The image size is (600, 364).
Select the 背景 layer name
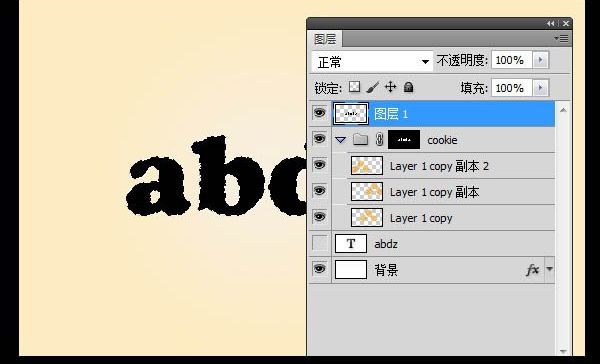click(386, 270)
